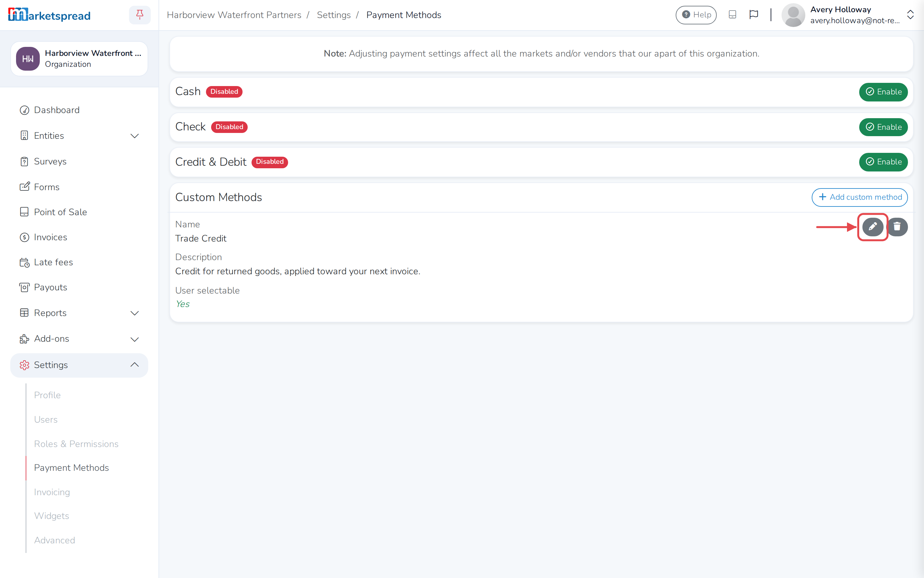Open Forms in the sidebar
Screen dimensions: 924x578
click(x=79, y=187)
